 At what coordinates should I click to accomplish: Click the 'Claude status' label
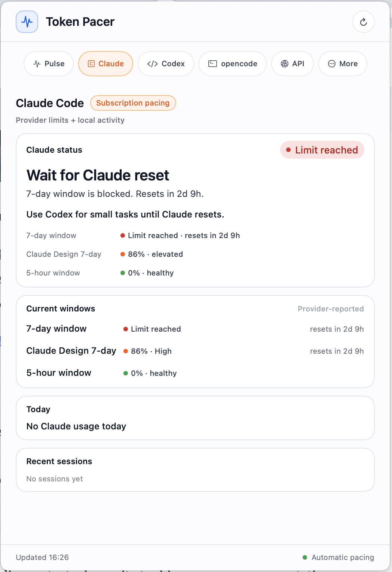point(54,150)
